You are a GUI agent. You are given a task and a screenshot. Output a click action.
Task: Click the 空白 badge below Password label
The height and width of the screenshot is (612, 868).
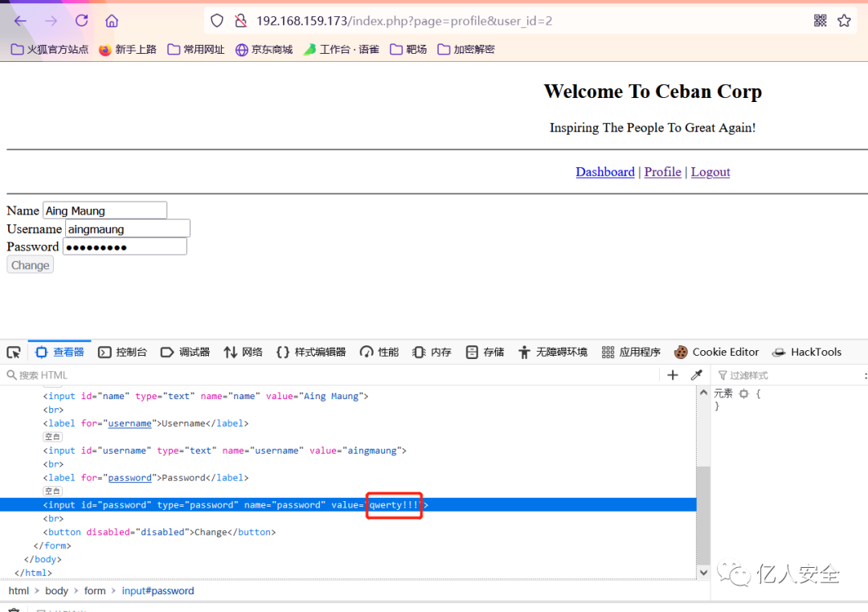click(x=52, y=492)
